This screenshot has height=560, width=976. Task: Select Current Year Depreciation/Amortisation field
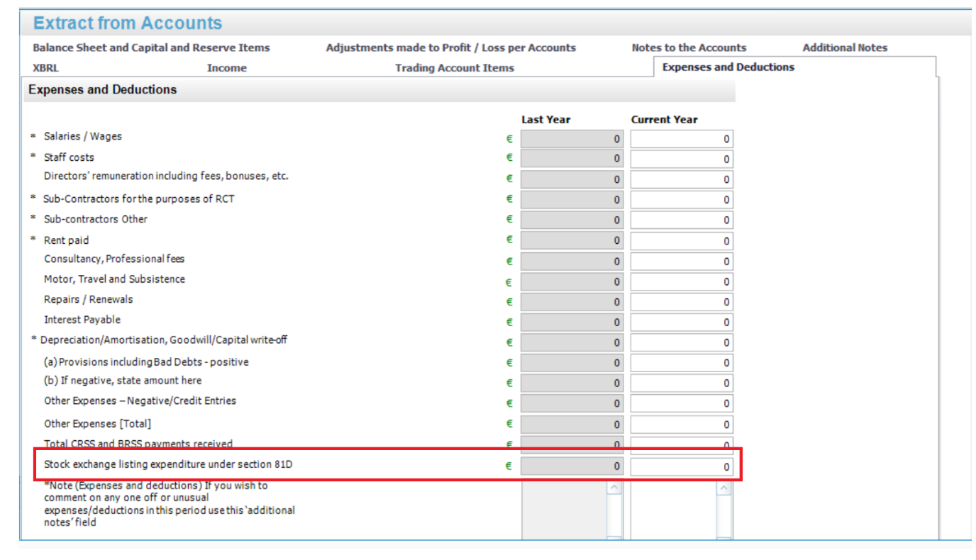[x=682, y=343]
